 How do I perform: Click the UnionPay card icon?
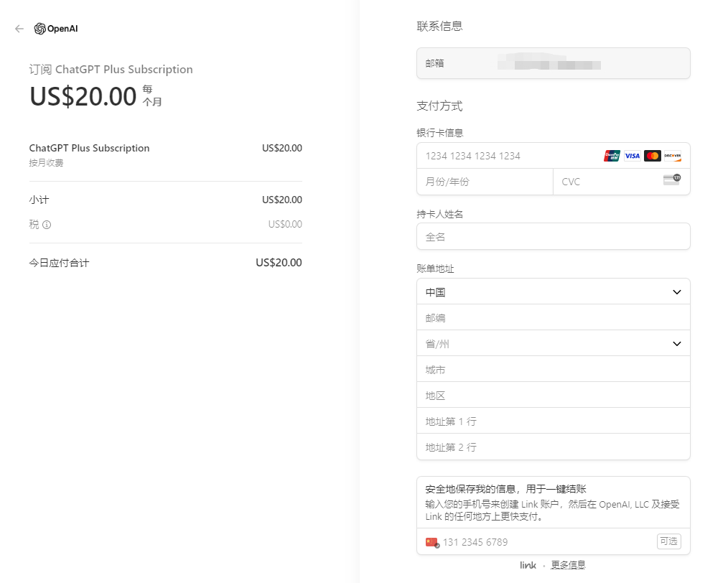(612, 156)
